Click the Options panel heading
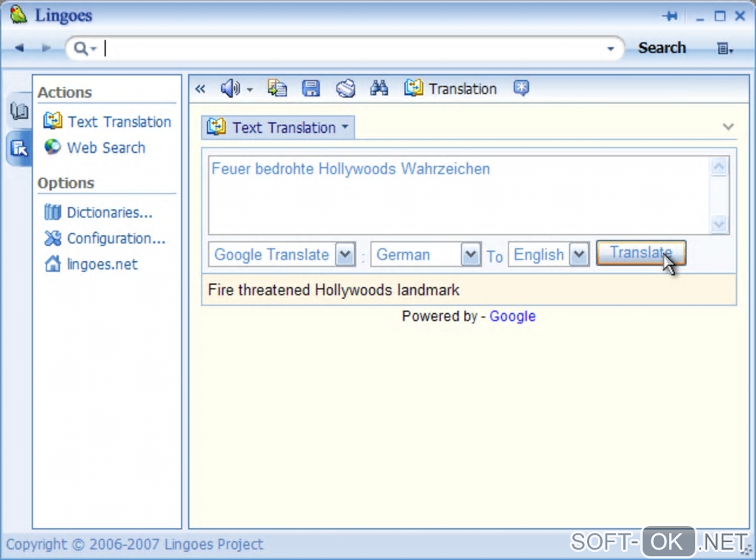This screenshot has height=560, width=756. point(65,182)
